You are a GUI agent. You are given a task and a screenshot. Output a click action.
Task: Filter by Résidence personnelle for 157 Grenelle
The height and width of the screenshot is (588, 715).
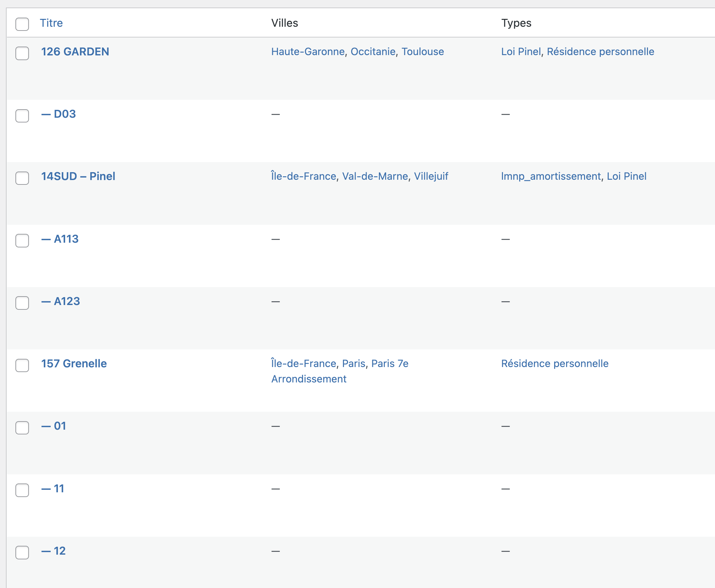[555, 364]
